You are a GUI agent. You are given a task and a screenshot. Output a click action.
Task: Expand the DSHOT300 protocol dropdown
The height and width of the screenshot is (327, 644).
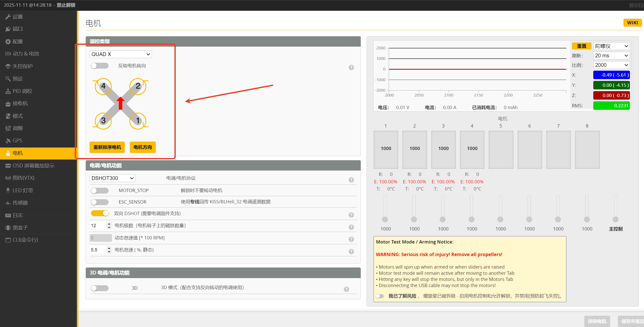pyautogui.click(x=112, y=178)
